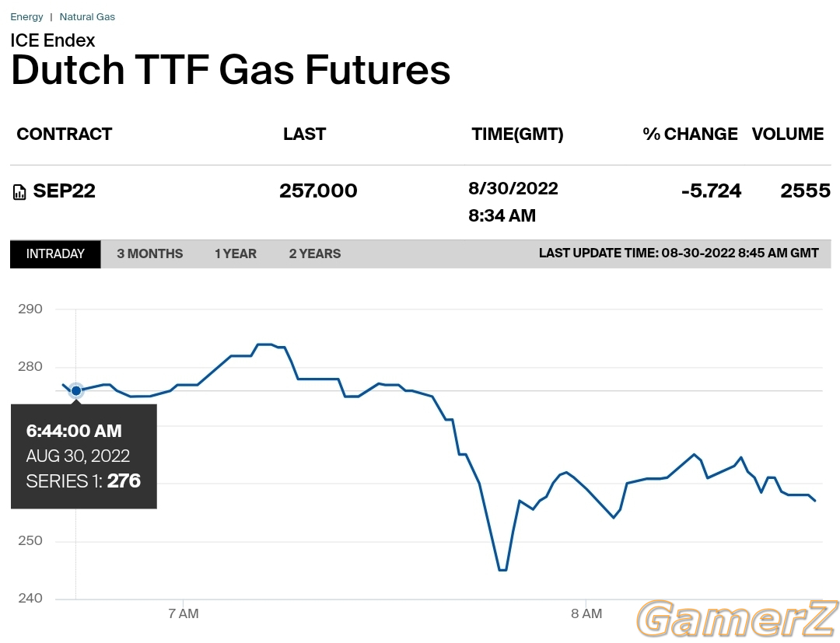The width and height of the screenshot is (840, 643).
Task: Click the dark tooltip showing Series 1: 276
Action: point(83,456)
